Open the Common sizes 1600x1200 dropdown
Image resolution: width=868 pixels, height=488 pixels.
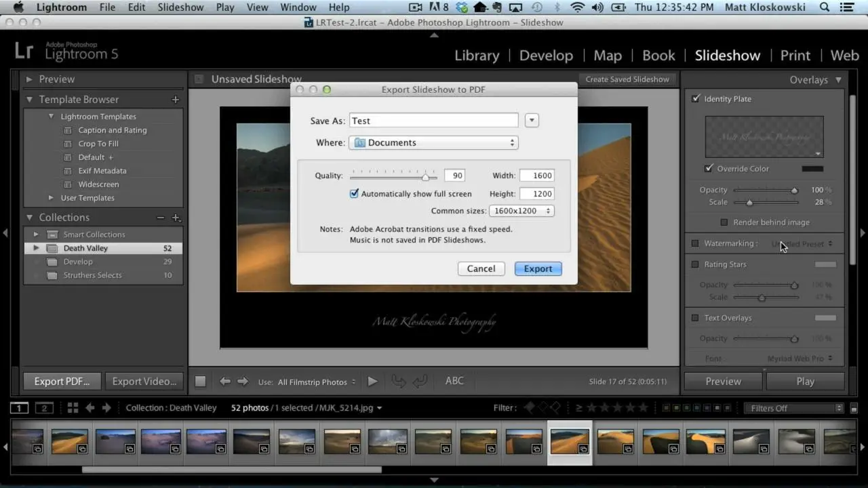521,211
